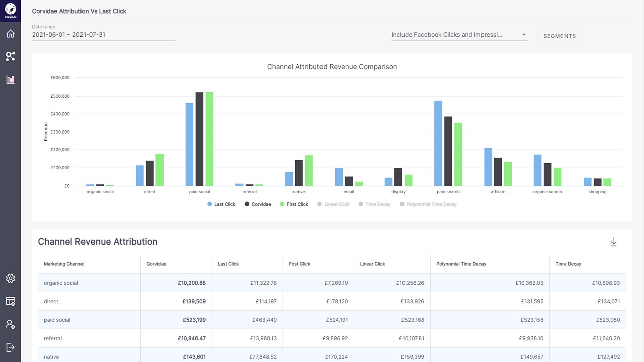Viewport: 644px width, 362px height.
Task: Click the logout icon in sidebar
Action: click(10, 347)
